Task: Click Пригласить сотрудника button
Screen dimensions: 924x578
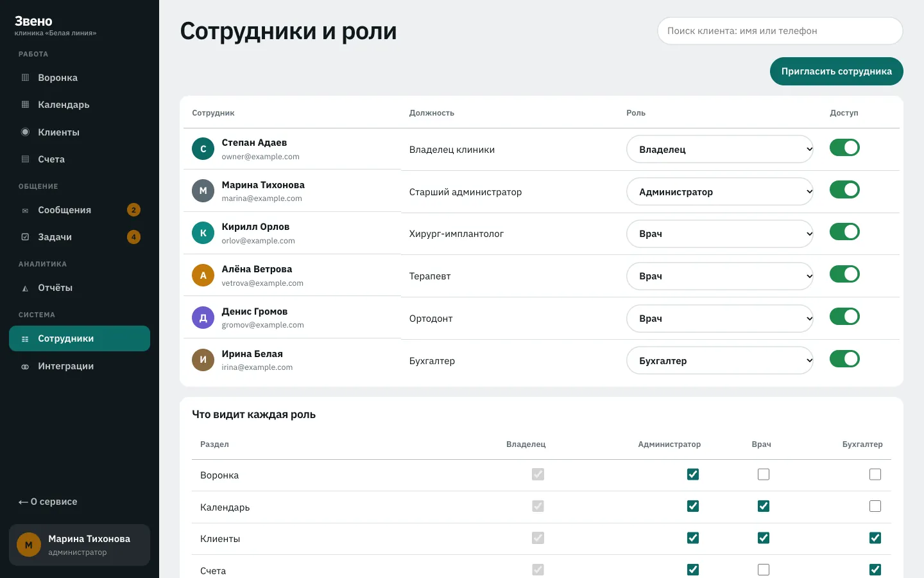Action: (837, 71)
